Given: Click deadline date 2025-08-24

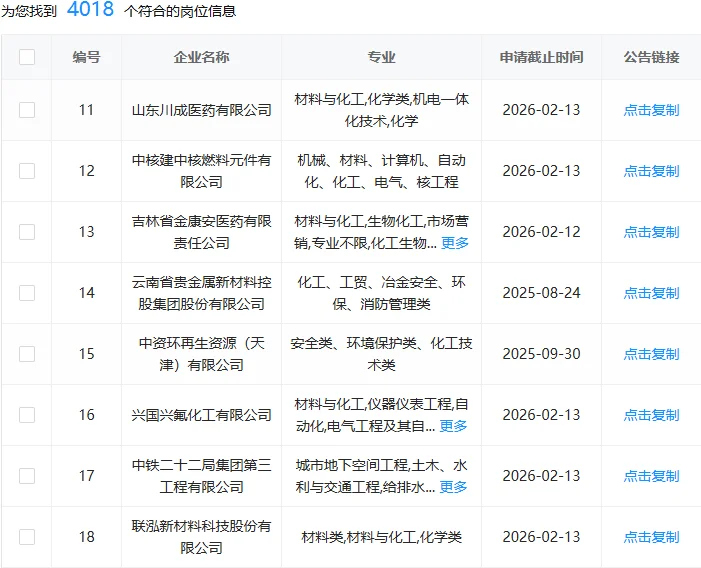Looking at the screenshot, I should coord(541,293).
